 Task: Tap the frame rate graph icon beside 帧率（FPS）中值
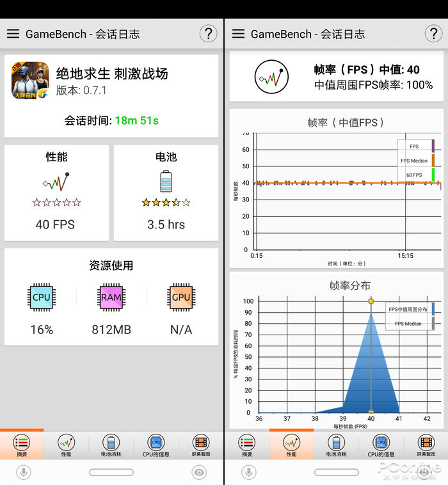[x=272, y=77]
